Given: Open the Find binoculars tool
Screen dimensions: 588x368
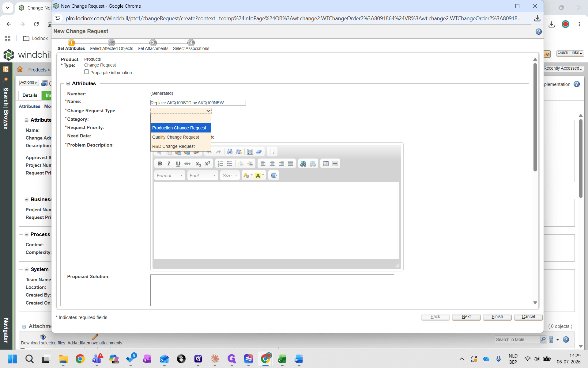Looking at the screenshot, I should click(x=230, y=151).
